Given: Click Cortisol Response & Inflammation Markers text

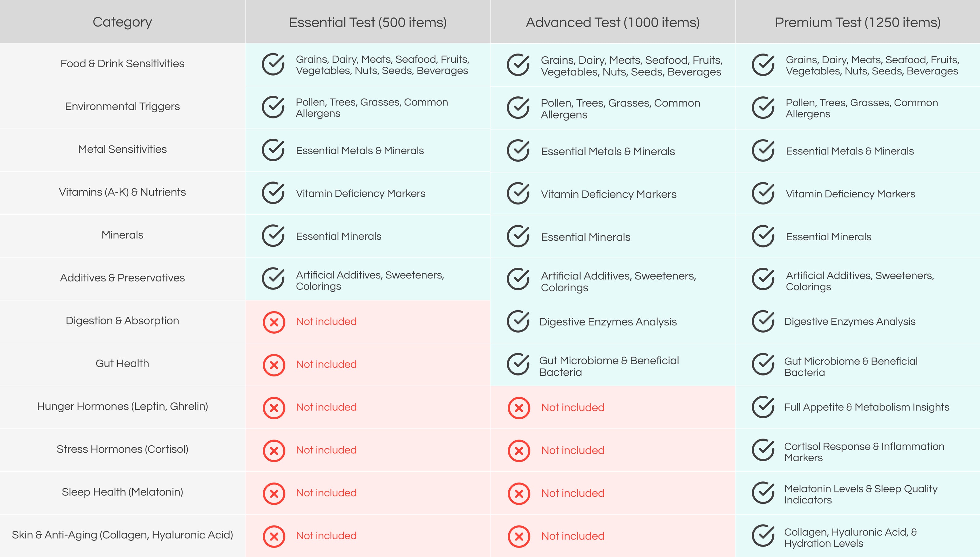Looking at the screenshot, I should pos(864,452).
